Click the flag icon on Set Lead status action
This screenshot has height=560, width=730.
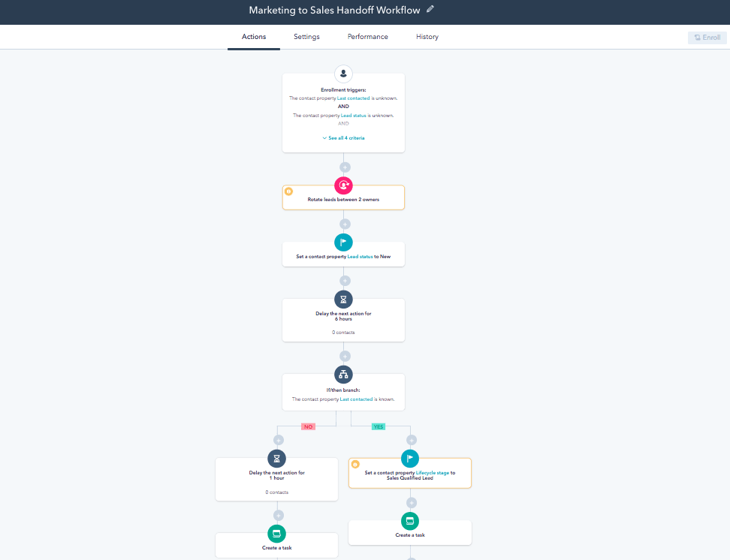pyautogui.click(x=343, y=242)
